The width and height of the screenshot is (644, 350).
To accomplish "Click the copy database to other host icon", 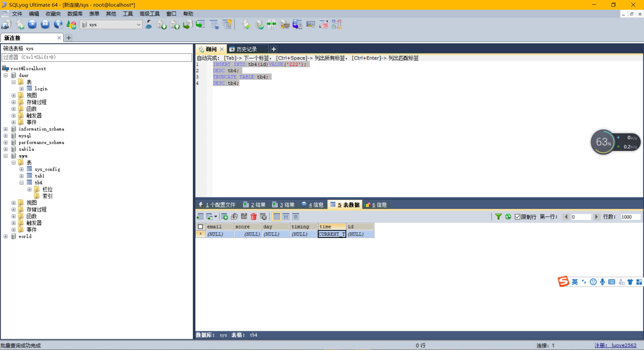I will [x=187, y=24].
